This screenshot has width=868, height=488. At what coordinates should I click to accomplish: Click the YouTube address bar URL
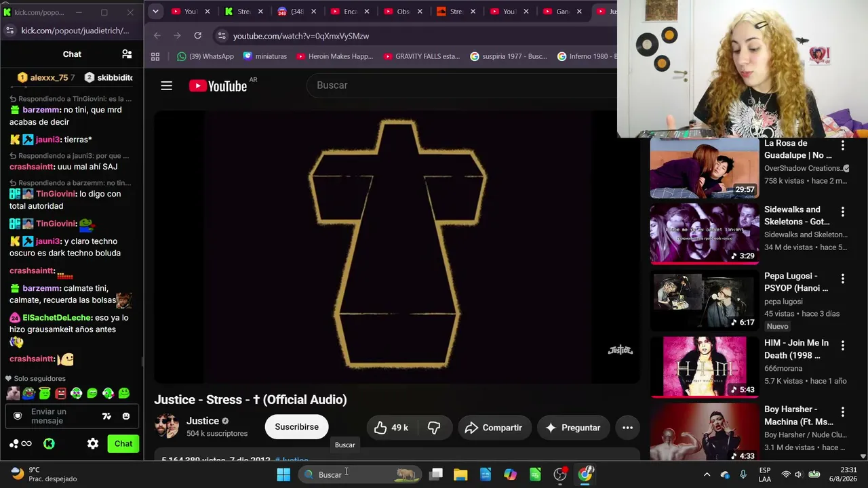click(301, 36)
